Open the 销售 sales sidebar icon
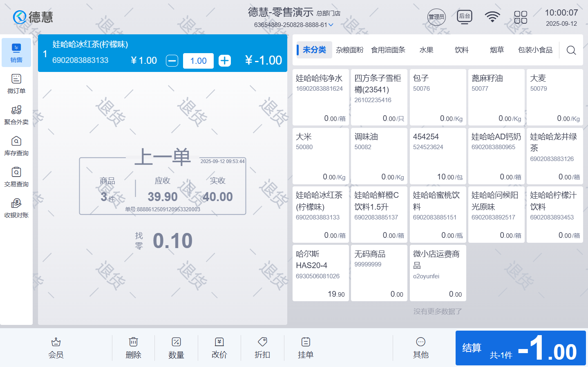This screenshot has height=367, width=588. point(16,53)
